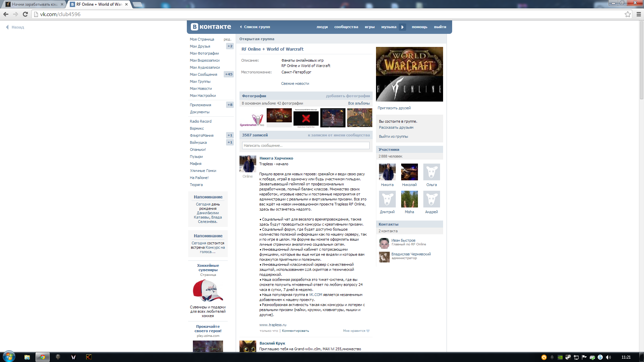The height and width of the screenshot is (362, 644).
Task: Open 'Мои Настройки' in sidebar
Action: click(203, 96)
